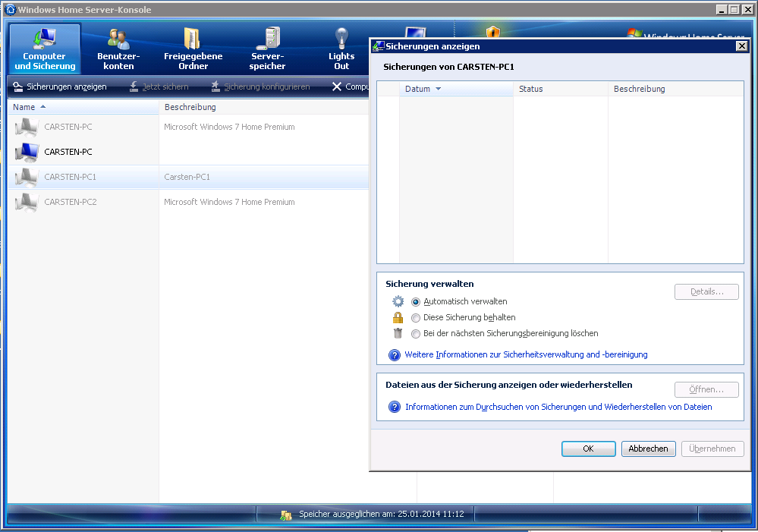The height and width of the screenshot is (532, 758).
Task: Click the Sicherungen anzeigen dialog title icon
Action: click(378, 46)
